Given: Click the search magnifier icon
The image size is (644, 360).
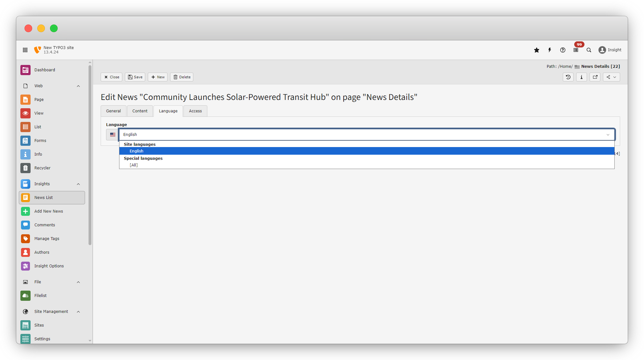Looking at the screenshot, I should 589,50.
